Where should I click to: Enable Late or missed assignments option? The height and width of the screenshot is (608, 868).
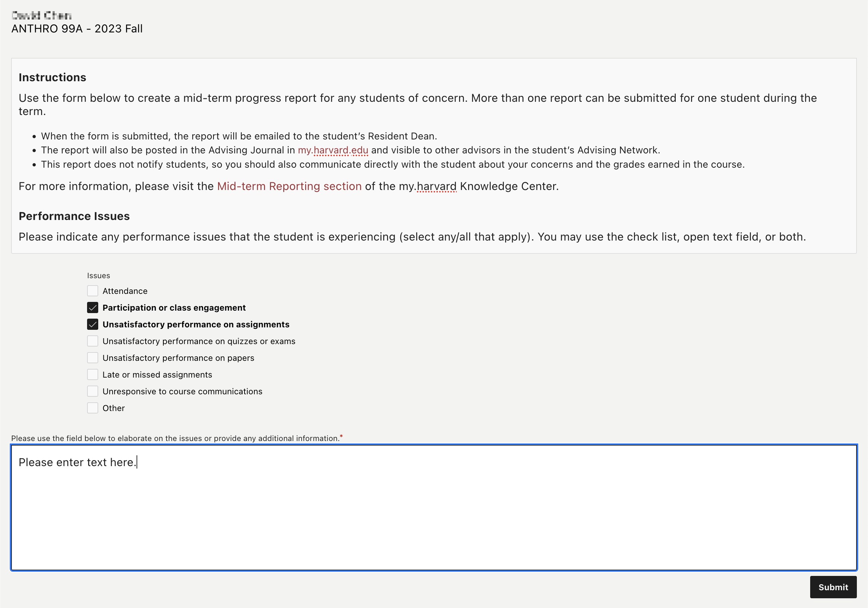(x=93, y=374)
